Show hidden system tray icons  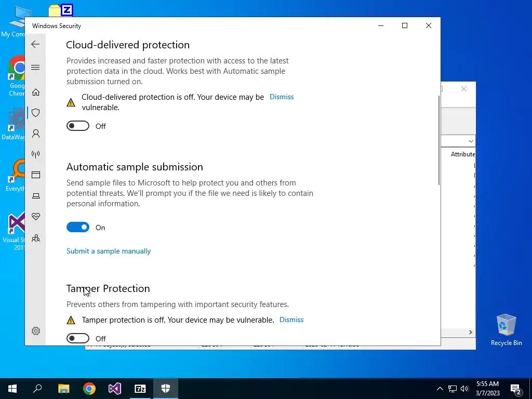(x=440, y=389)
